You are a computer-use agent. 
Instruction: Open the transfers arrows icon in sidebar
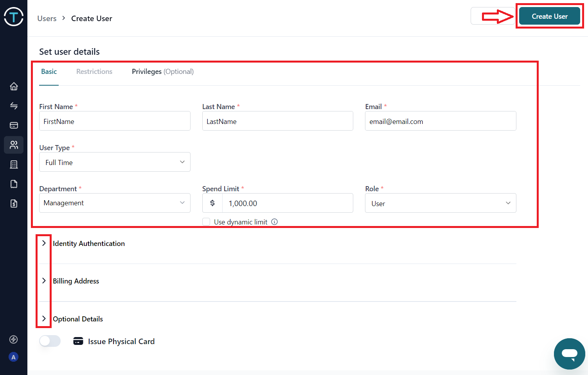[x=14, y=106]
